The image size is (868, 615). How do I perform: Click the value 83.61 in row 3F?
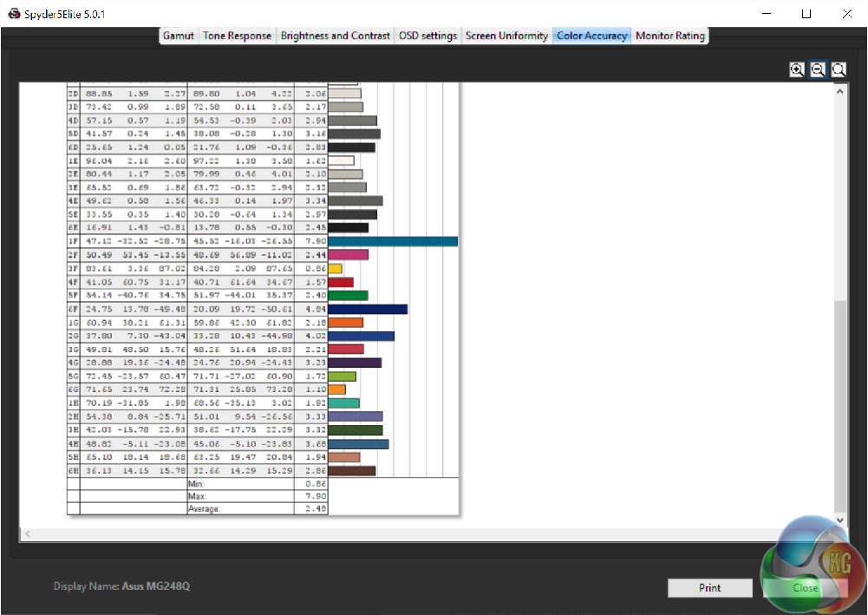tap(99, 269)
